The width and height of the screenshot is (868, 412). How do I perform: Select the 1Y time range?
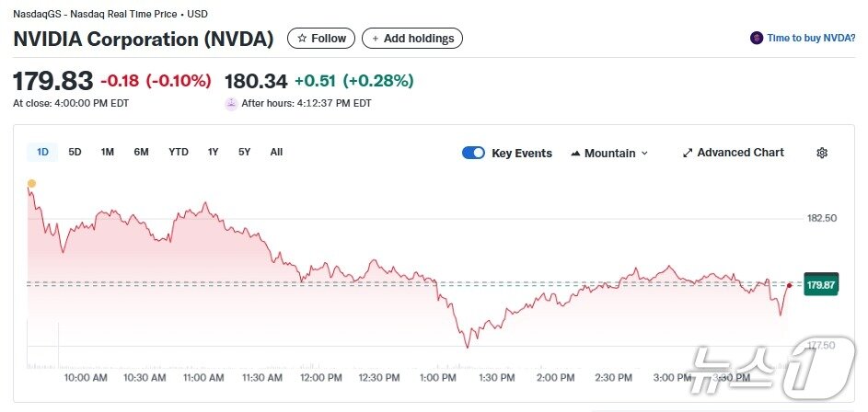(214, 152)
